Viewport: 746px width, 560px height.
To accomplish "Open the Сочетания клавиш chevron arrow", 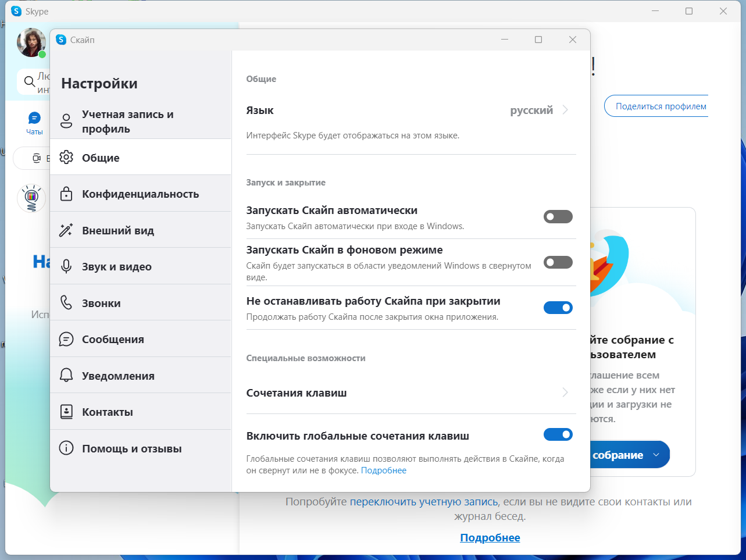I will click(565, 393).
